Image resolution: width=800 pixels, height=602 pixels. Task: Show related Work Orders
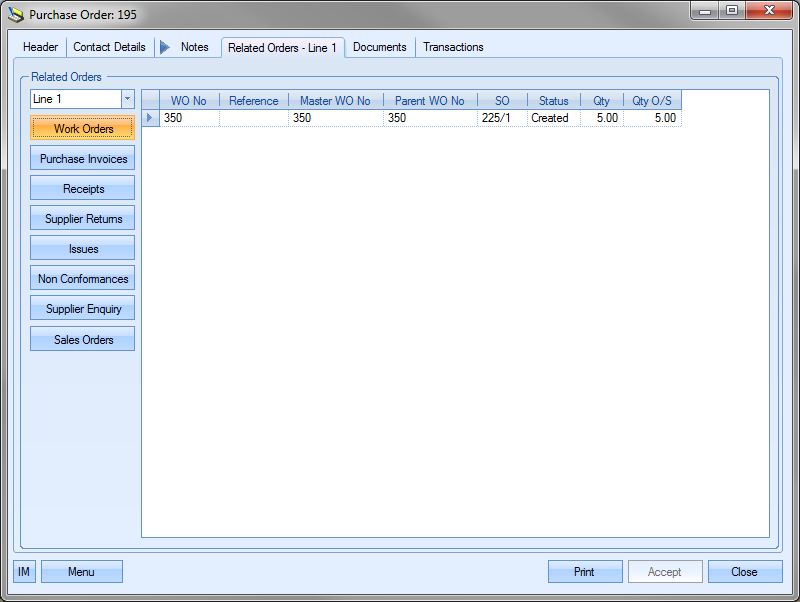83,129
